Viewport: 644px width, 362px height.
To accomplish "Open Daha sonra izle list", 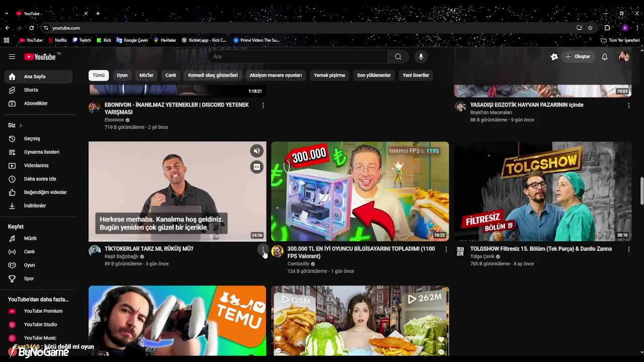I will [x=38, y=179].
